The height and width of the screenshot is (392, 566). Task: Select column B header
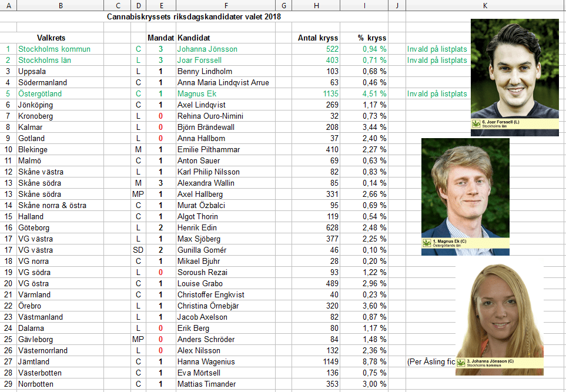(61, 5)
